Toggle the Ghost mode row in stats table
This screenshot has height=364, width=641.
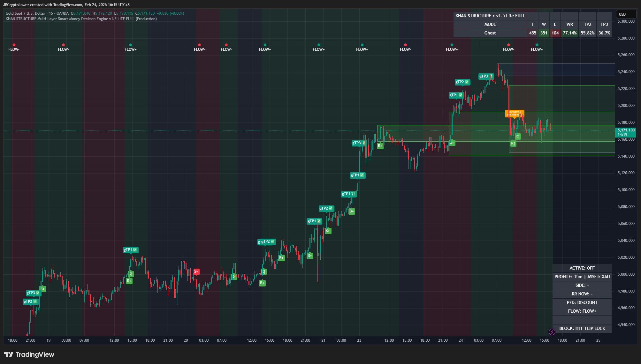pos(490,33)
